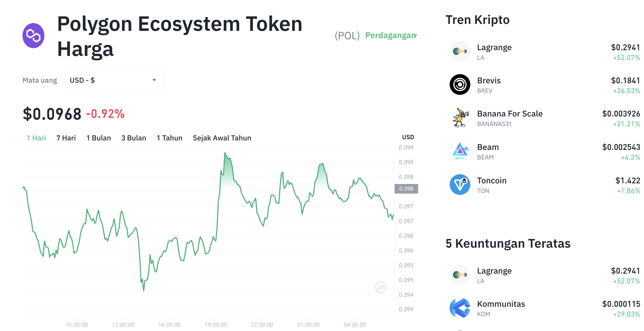This screenshot has height=331, width=644.
Task: Open the currency selection dropdown
Action: (x=114, y=80)
